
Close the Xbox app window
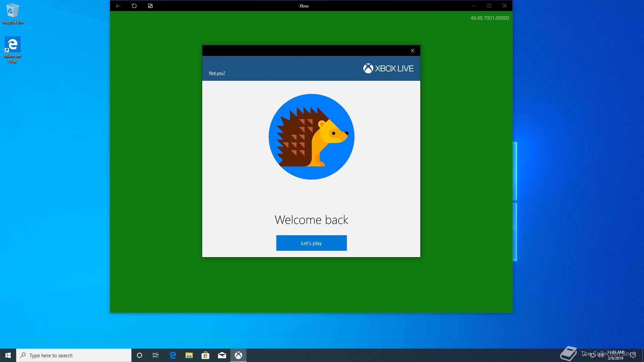point(504,6)
